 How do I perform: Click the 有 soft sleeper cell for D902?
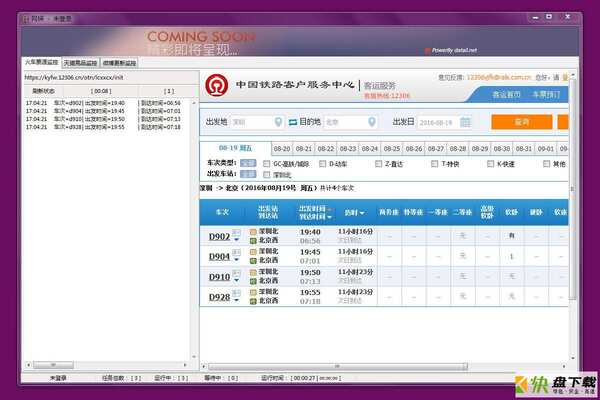512,236
